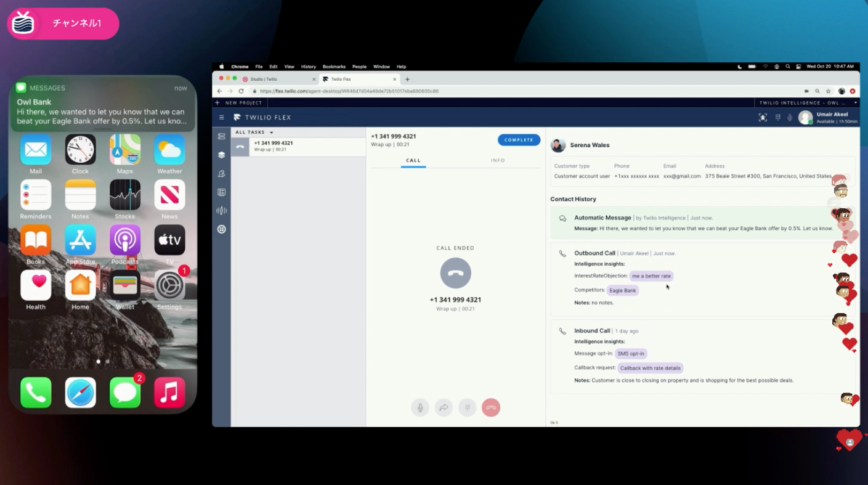Click the plus icon beside NEW PROJECT

(x=217, y=103)
